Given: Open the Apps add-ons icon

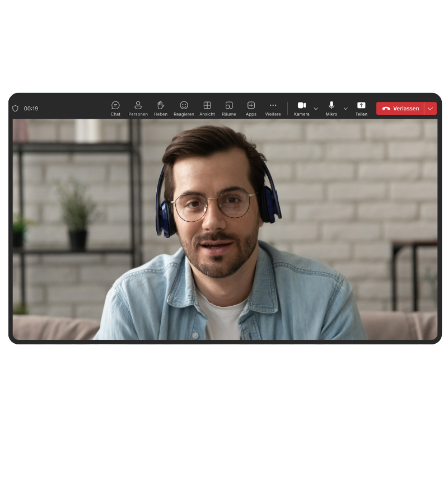Looking at the screenshot, I should pos(251,105).
